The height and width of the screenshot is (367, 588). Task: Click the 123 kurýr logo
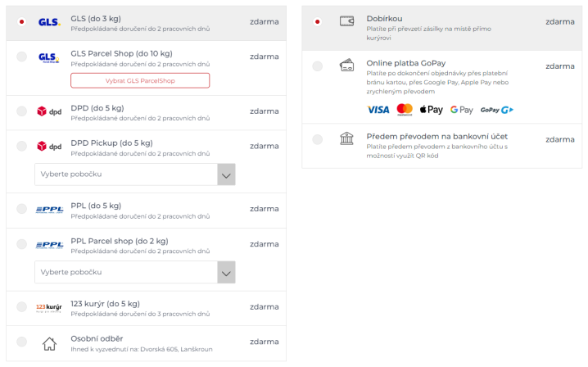49,308
